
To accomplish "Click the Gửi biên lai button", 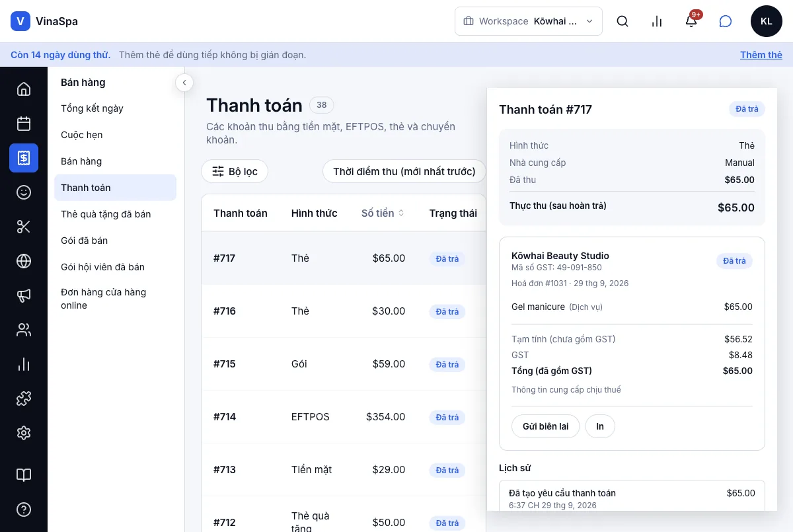I will point(545,426).
